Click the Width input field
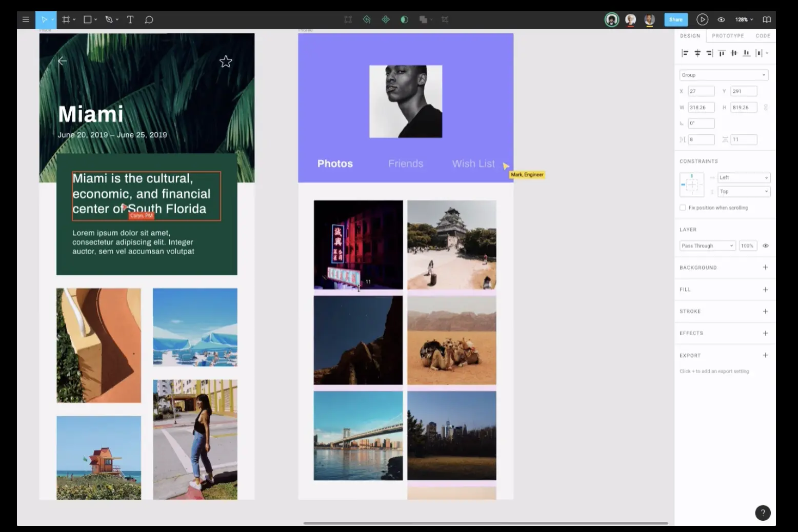 click(701, 108)
